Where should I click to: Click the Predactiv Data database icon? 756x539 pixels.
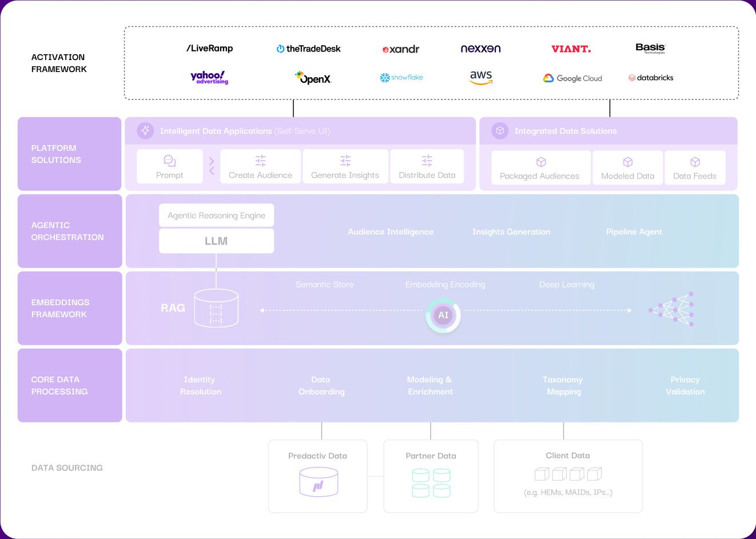(x=319, y=482)
